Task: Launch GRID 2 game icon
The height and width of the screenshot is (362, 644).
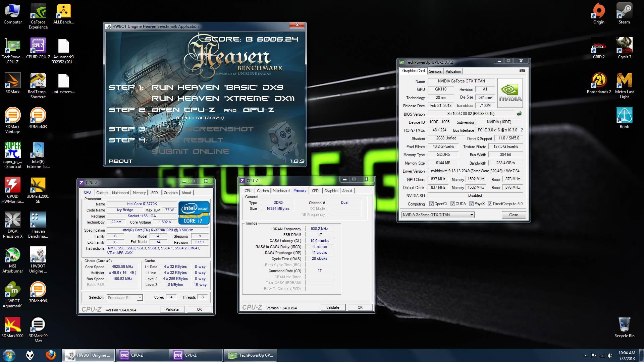Action: click(599, 49)
